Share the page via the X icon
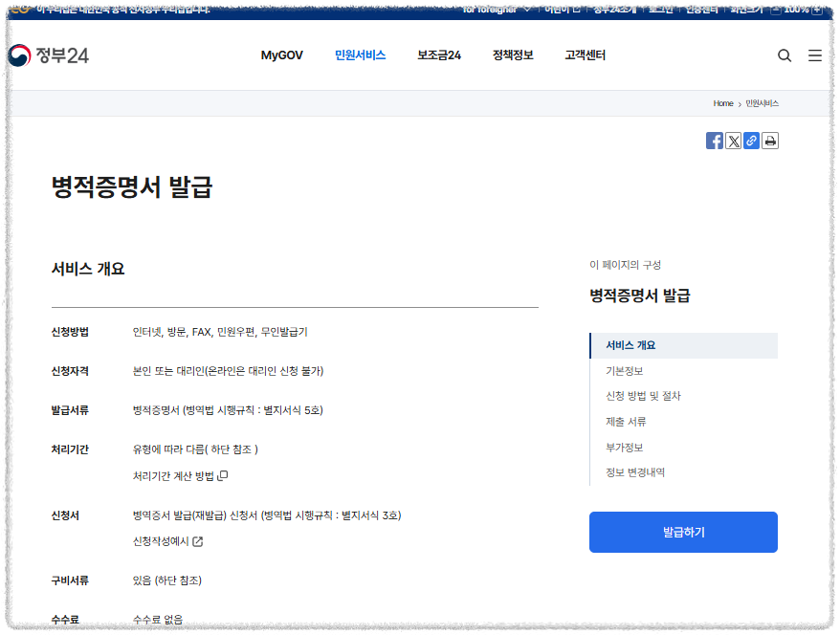Viewport: 840px width, 635px height. [733, 140]
